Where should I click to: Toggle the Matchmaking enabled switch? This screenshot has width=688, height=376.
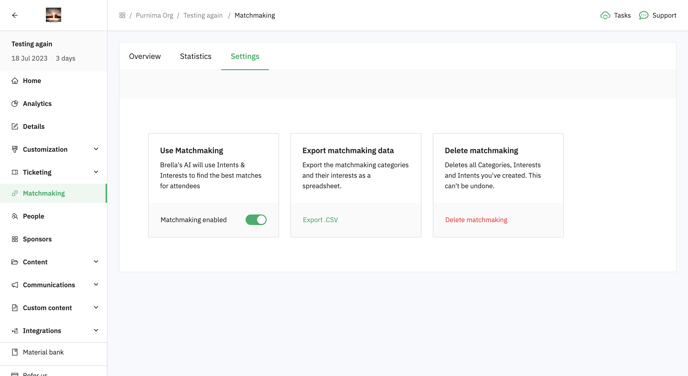[x=256, y=220]
